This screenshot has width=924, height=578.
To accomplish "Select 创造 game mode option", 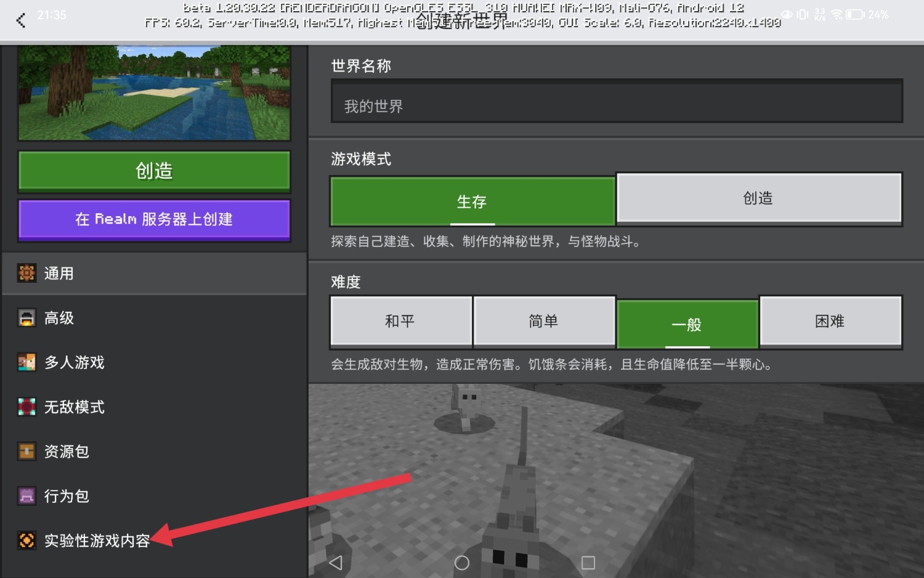I will point(759,198).
